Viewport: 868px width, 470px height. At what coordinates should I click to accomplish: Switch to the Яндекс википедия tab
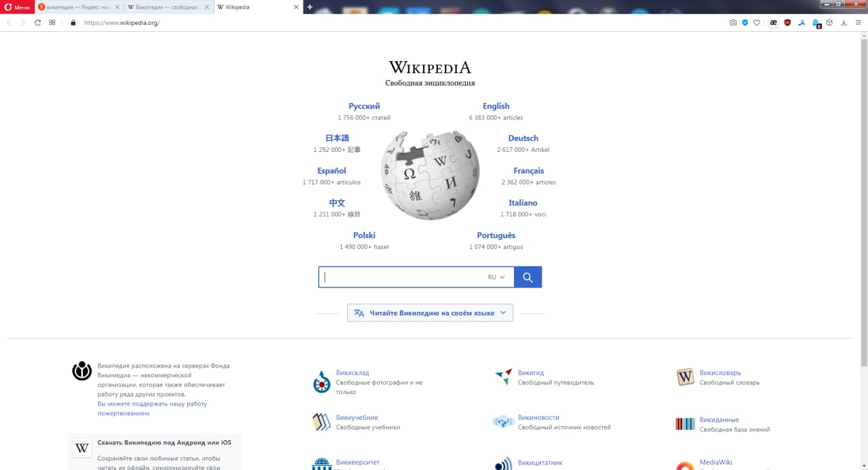(79, 7)
